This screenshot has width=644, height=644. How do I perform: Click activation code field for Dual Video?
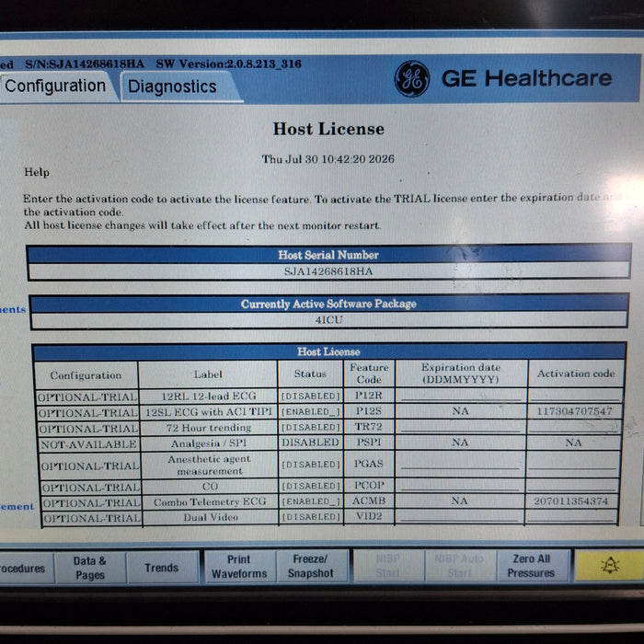571,516
